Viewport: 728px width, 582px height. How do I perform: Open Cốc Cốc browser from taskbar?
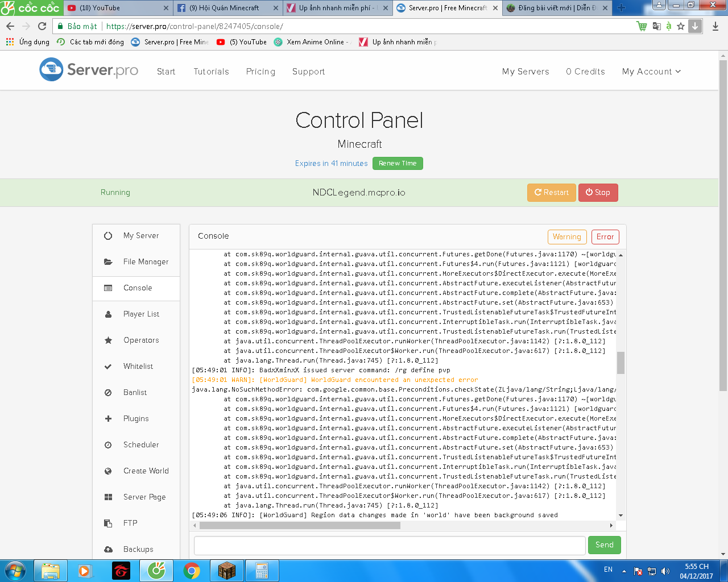tap(156, 571)
